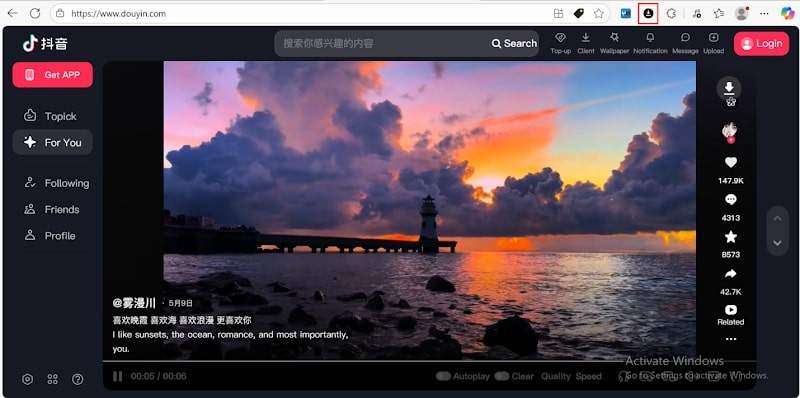This screenshot has height=398, width=800.
Task: Click the 42.7K shares count
Action: 731,292
